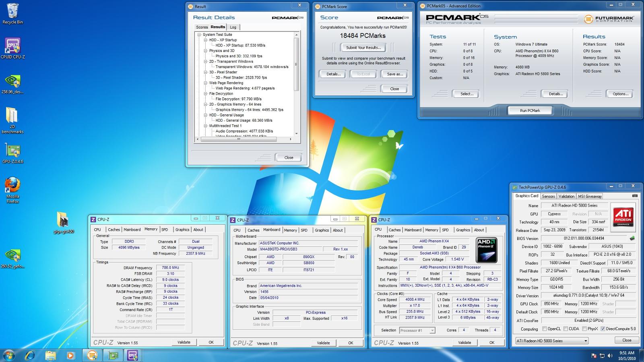Open Windows Explorer from the taskbar

tap(50, 355)
